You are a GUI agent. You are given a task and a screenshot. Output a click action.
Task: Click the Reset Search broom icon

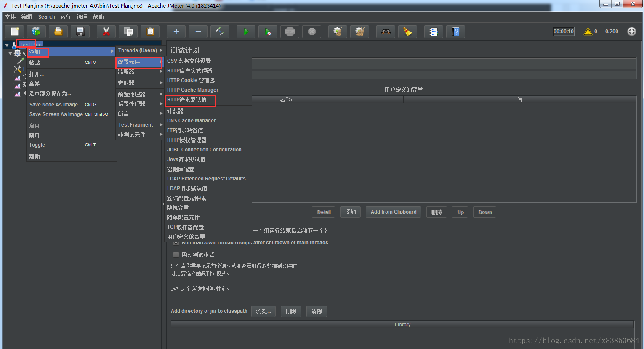(x=407, y=32)
